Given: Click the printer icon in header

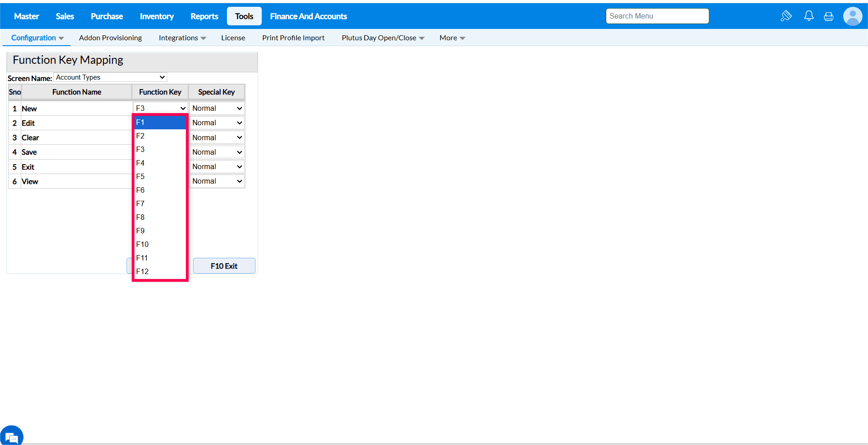Looking at the screenshot, I should (829, 17).
